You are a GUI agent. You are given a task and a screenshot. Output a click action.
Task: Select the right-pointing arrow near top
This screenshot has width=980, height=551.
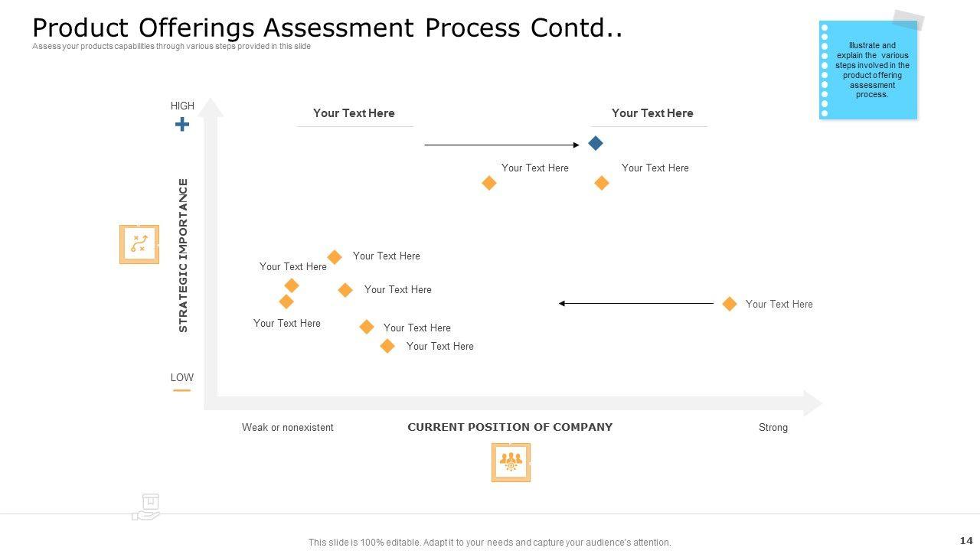pos(501,145)
